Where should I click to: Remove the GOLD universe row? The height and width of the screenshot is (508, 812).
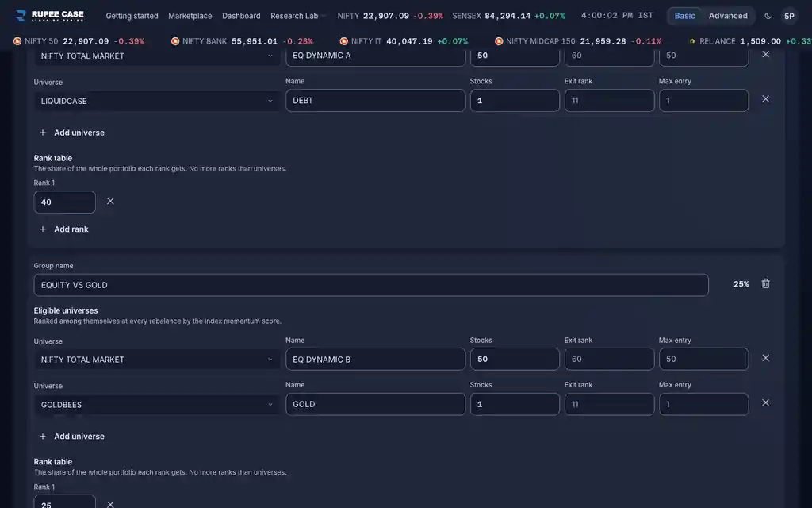click(765, 402)
